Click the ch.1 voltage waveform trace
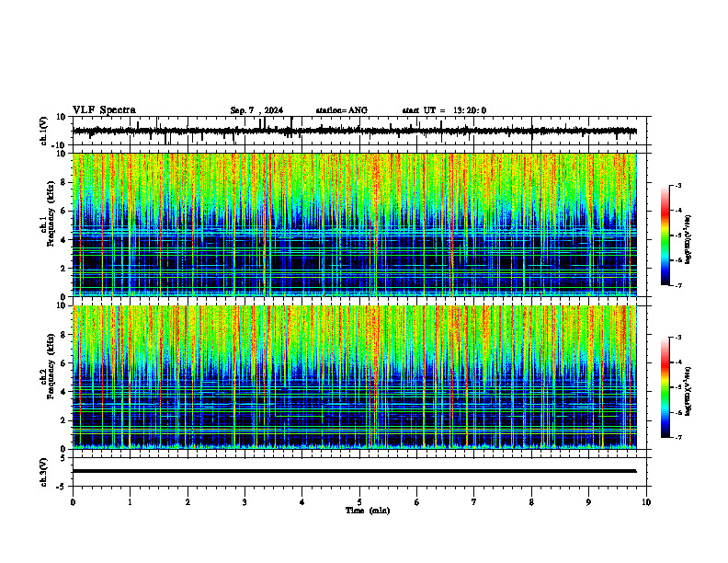 tap(354, 131)
